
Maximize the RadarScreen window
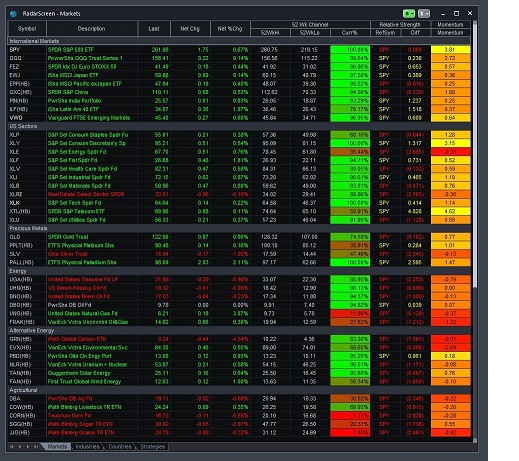[456, 13]
